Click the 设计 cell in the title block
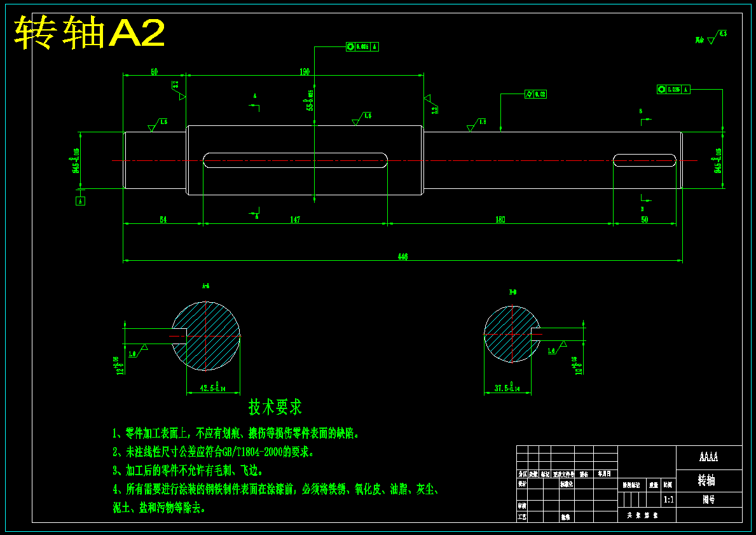 pyautogui.click(x=521, y=484)
